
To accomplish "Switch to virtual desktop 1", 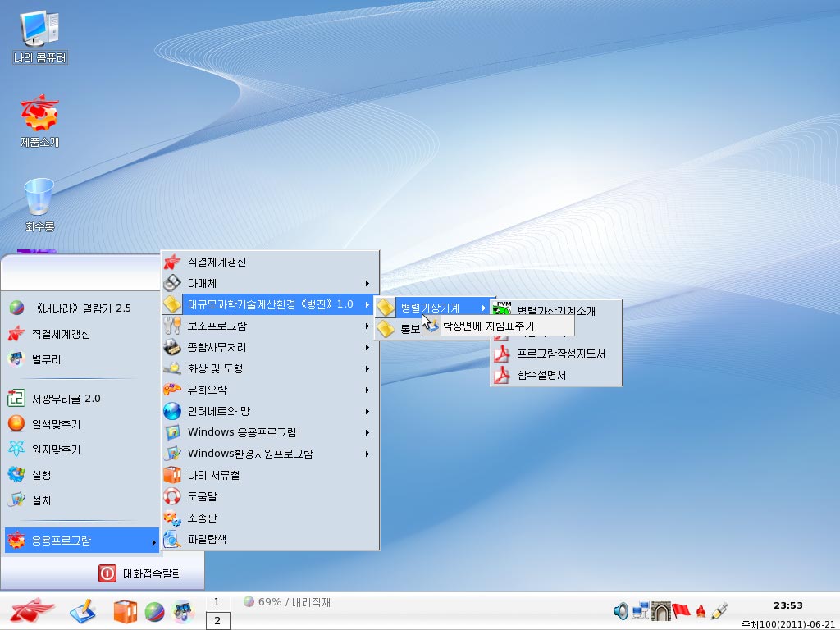I will coord(217,602).
